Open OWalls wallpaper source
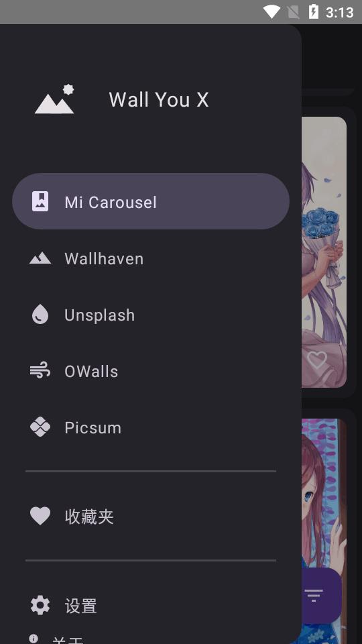The image size is (362, 644). [151, 371]
